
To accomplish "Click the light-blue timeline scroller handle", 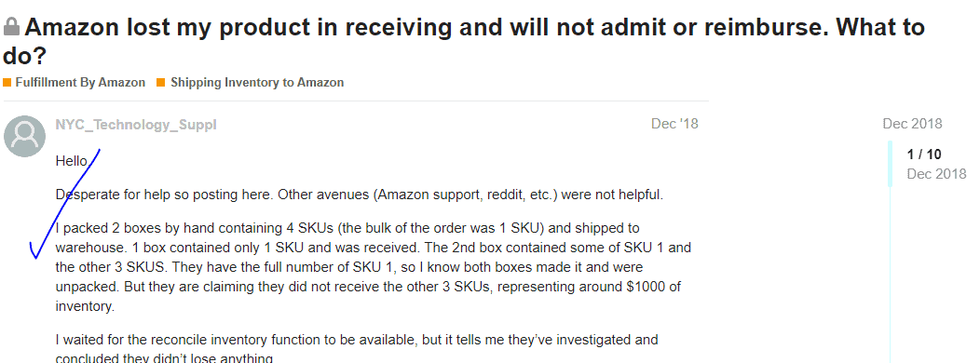I will (x=890, y=164).
